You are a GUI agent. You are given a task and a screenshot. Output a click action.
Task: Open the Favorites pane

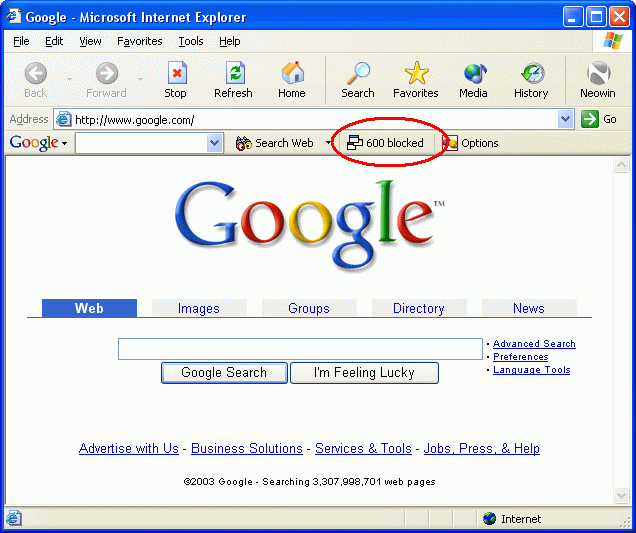point(416,80)
